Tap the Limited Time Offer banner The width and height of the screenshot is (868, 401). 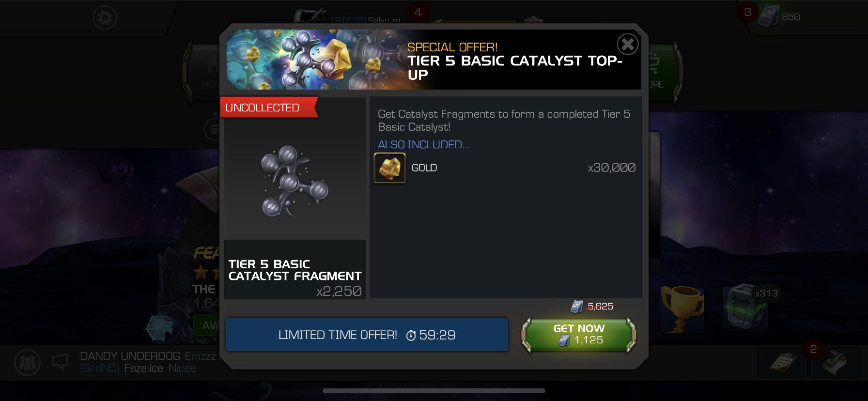point(367,335)
